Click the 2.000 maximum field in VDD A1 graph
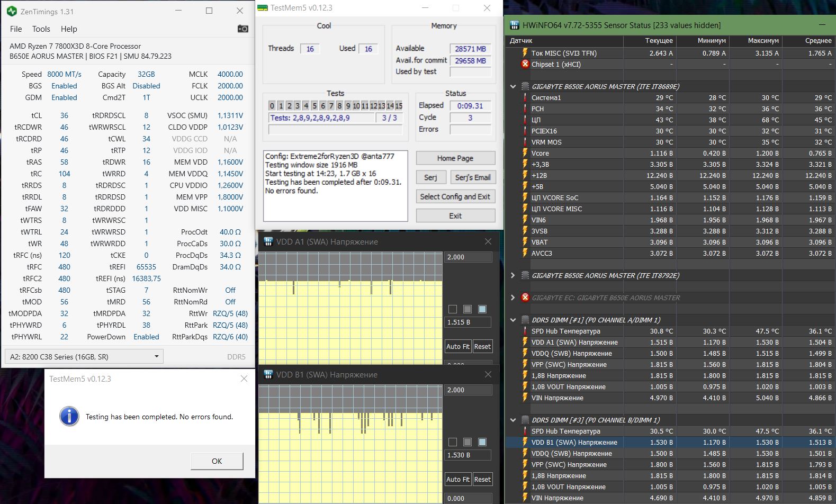The width and height of the screenshot is (836, 504). (x=468, y=257)
